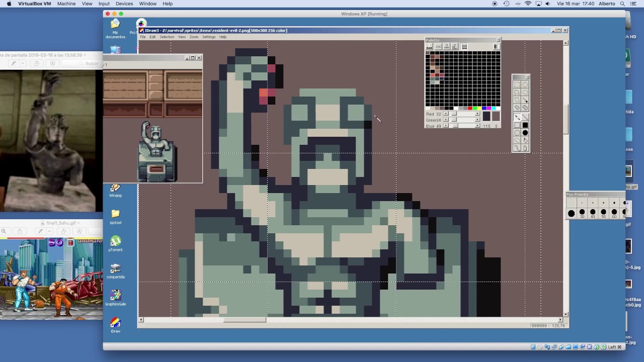The width and height of the screenshot is (644, 362).
Task: Open the Zoom menu in IDraw3
Action: 194,37
